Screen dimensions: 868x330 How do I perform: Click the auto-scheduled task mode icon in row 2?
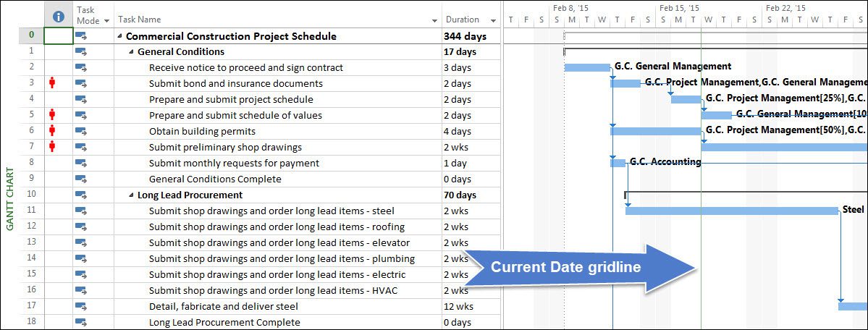[x=81, y=67]
